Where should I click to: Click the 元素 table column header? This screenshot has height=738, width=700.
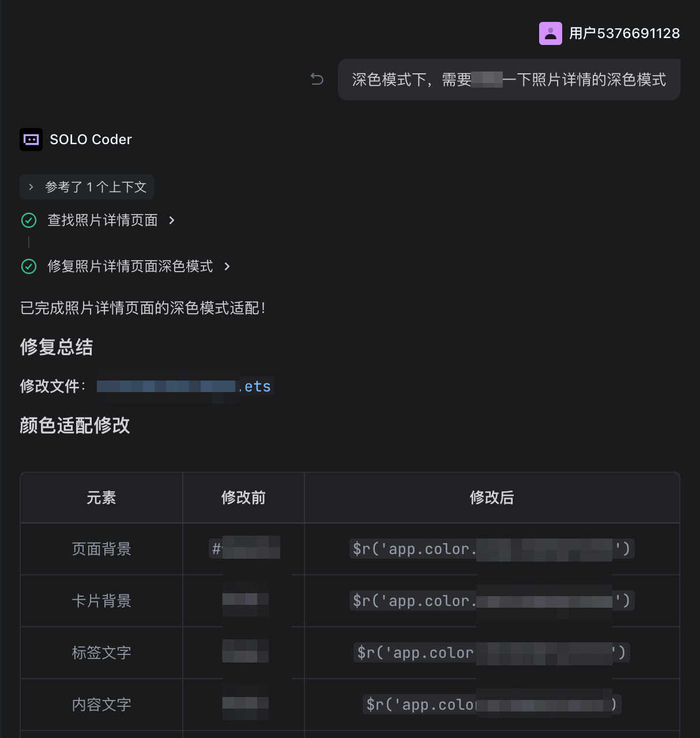click(x=101, y=498)
